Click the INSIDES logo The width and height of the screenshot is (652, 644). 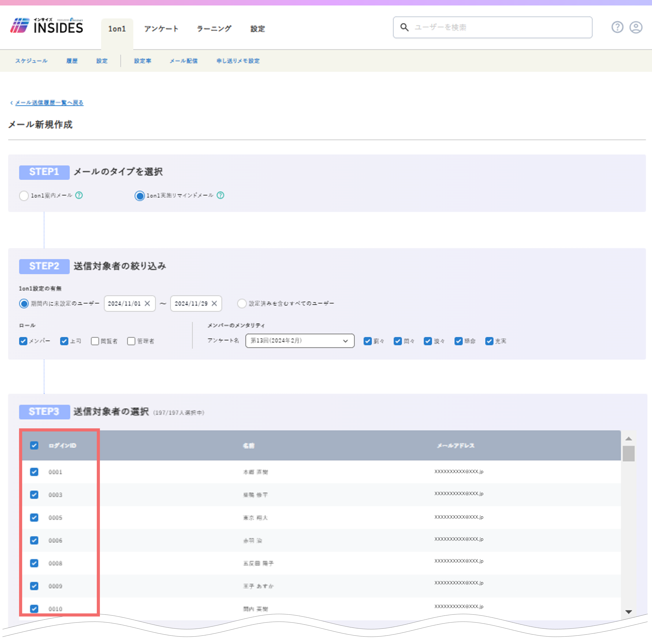tap(47, 26)
